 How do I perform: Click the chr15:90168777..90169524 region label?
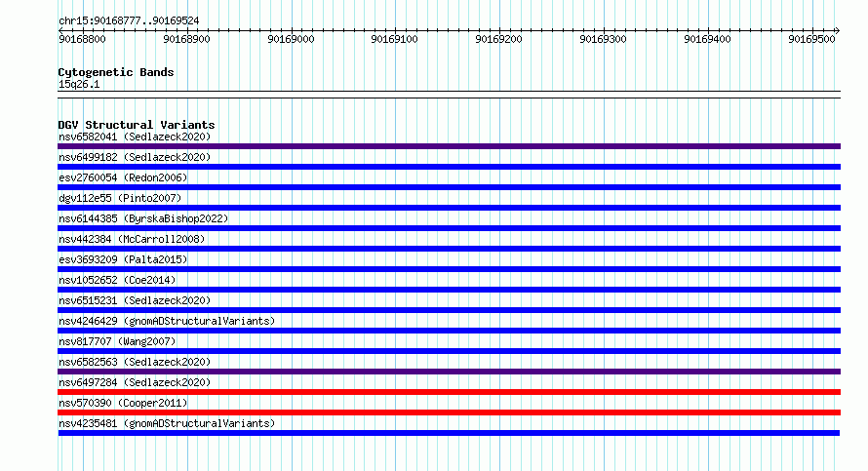pos(129,21)
